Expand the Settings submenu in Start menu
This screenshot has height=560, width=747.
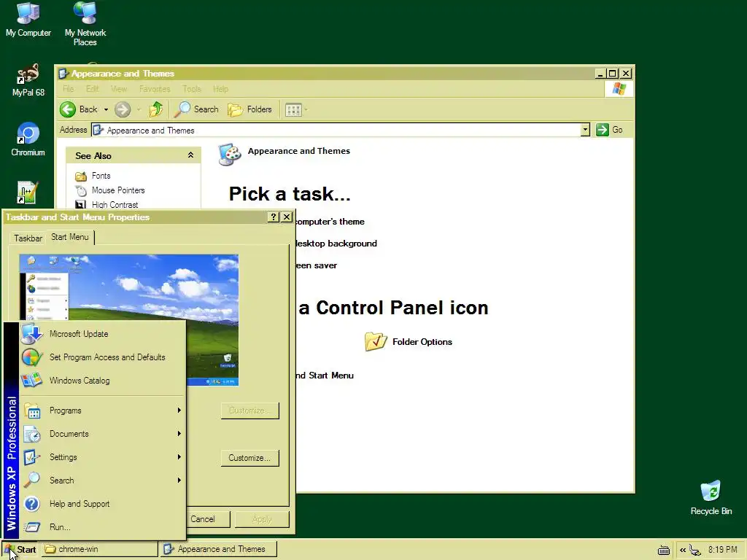click(x=102, y=457)
